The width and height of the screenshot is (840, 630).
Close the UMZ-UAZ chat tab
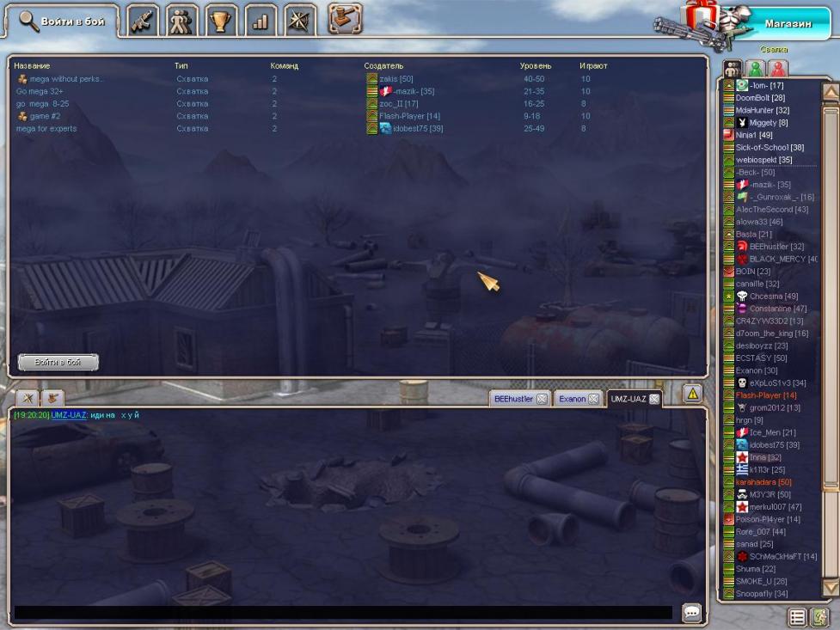(654, 399)
